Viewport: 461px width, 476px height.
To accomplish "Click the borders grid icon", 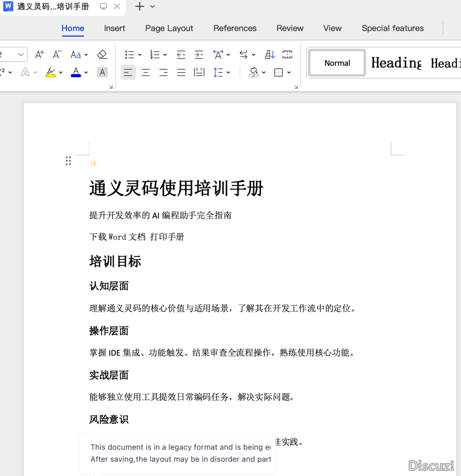I will pos(278,72).
